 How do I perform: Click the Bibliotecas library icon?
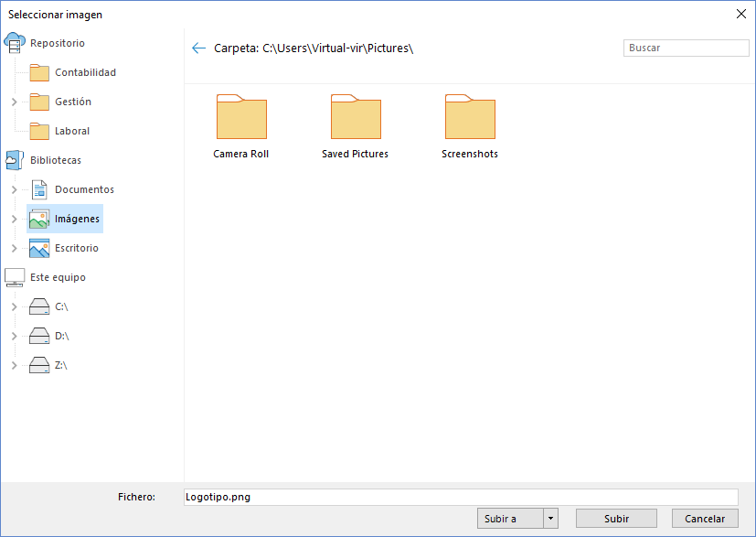click(x=15, y=160)
